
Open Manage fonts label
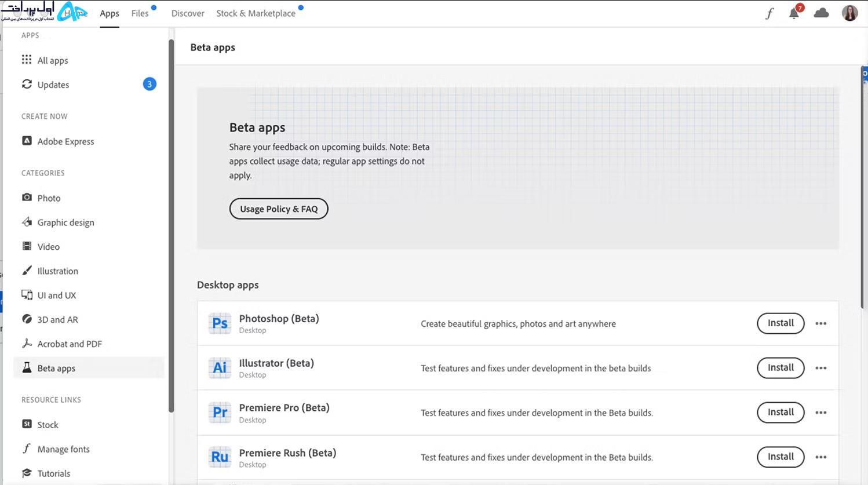pos(64,449)
